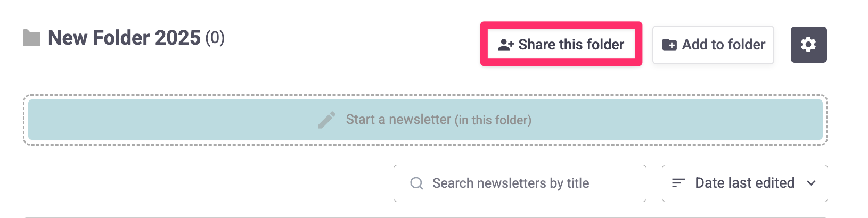This screenshot has height=218, width=868.
Task: Click the folder-plus icon in Add button
Action: tap(669, 45)
